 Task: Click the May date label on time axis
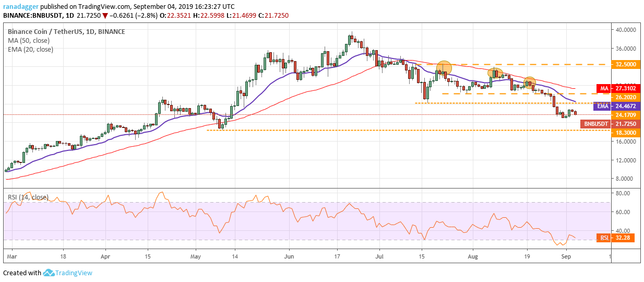click(196, 257)
